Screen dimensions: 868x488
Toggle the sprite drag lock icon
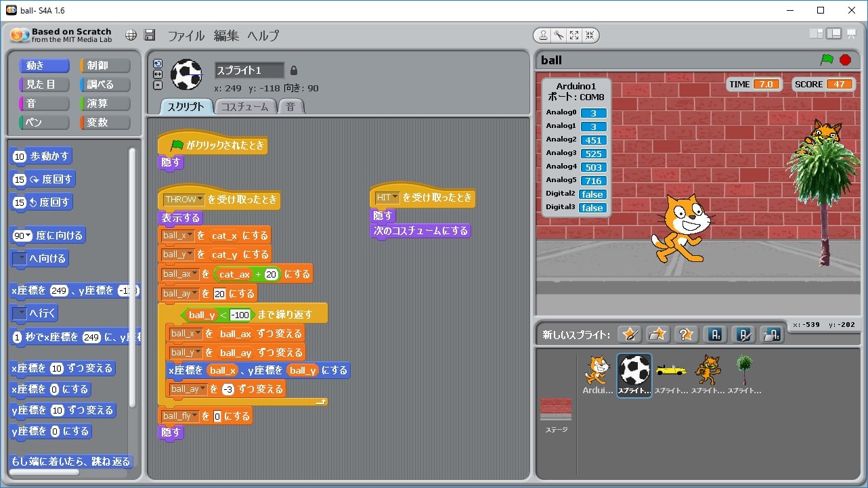point(293,70)
